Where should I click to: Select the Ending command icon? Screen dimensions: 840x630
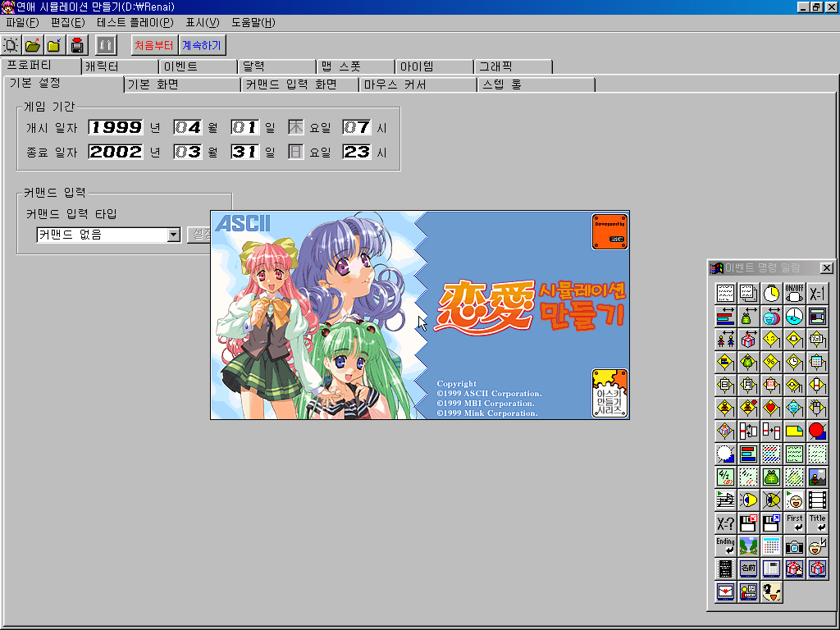725,546
